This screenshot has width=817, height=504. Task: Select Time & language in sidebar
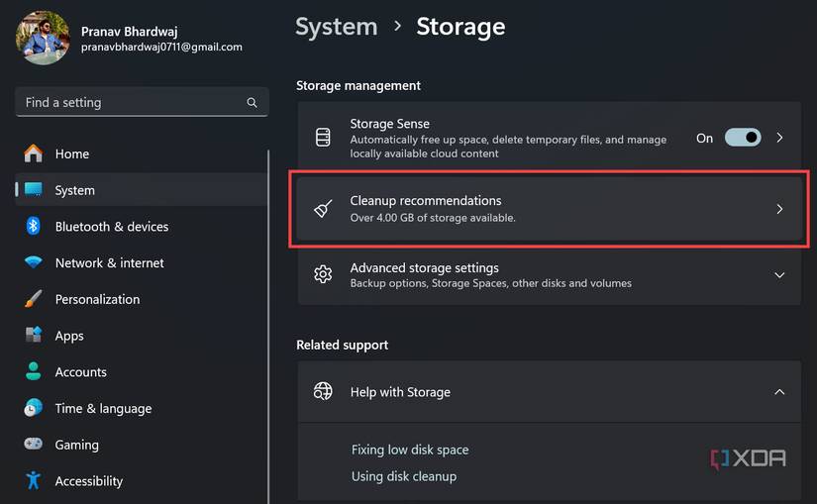point(103,408)
